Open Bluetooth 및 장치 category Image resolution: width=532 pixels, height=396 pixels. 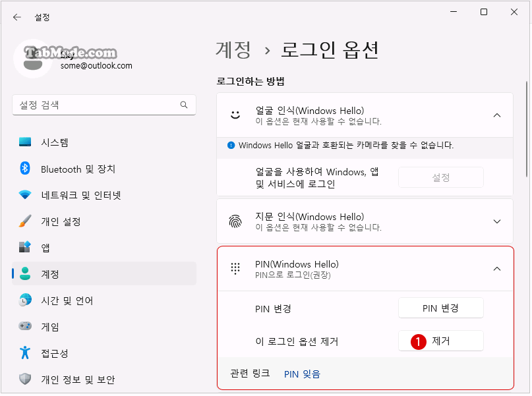click(104, 169)
